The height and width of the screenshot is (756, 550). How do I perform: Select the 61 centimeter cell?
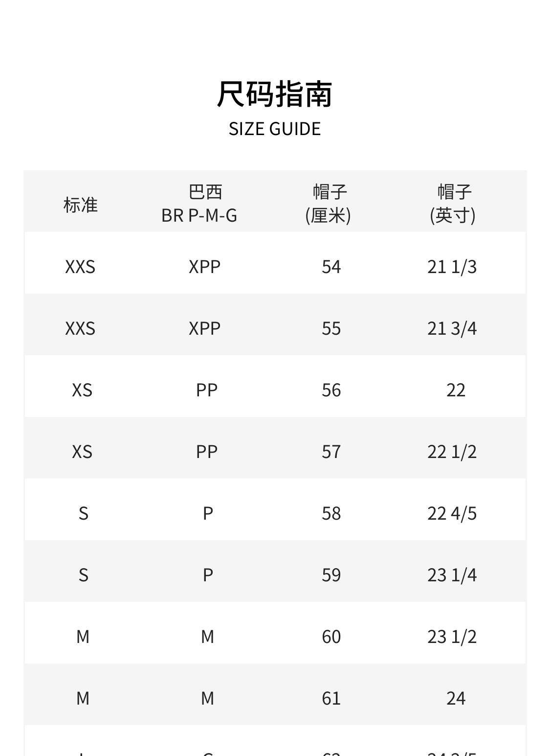[x=331, y=698]
